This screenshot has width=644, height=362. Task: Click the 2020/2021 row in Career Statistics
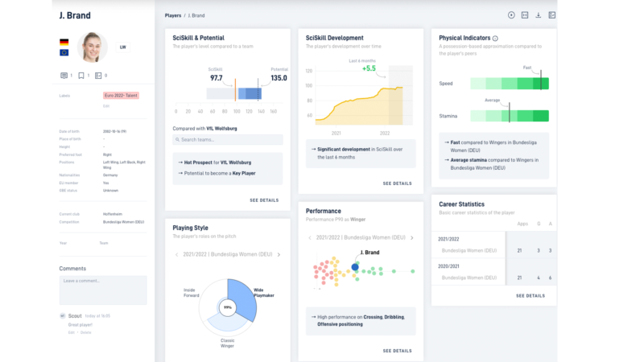[x=493, y=272]
